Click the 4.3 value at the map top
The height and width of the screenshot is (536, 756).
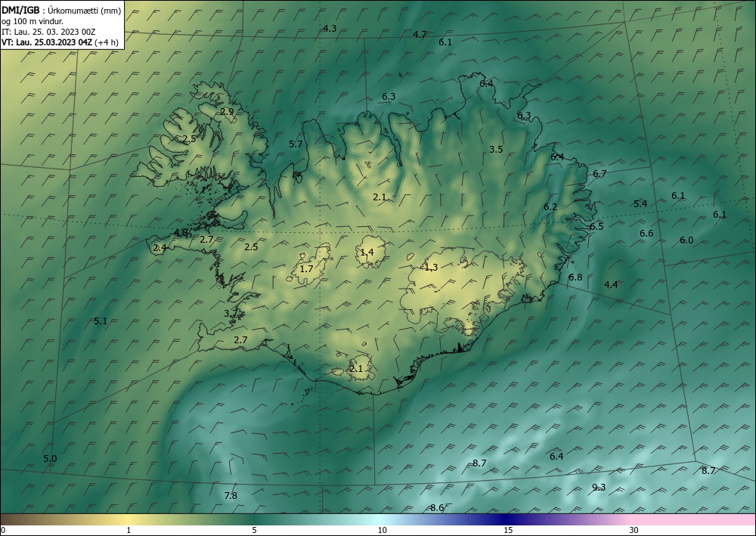330,29
